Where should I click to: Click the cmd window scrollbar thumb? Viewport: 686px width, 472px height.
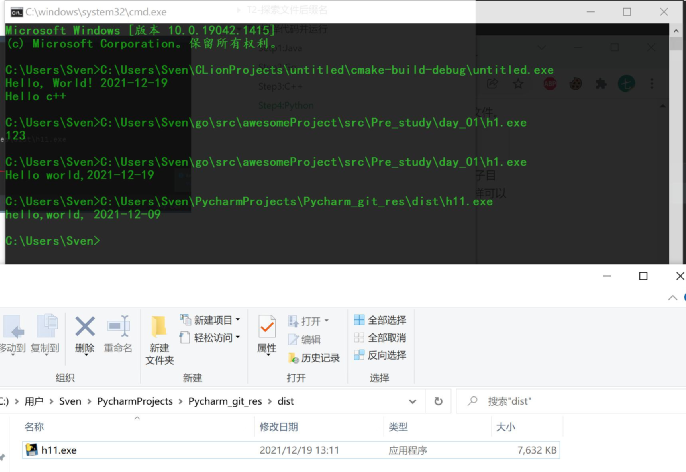point(676,44)
